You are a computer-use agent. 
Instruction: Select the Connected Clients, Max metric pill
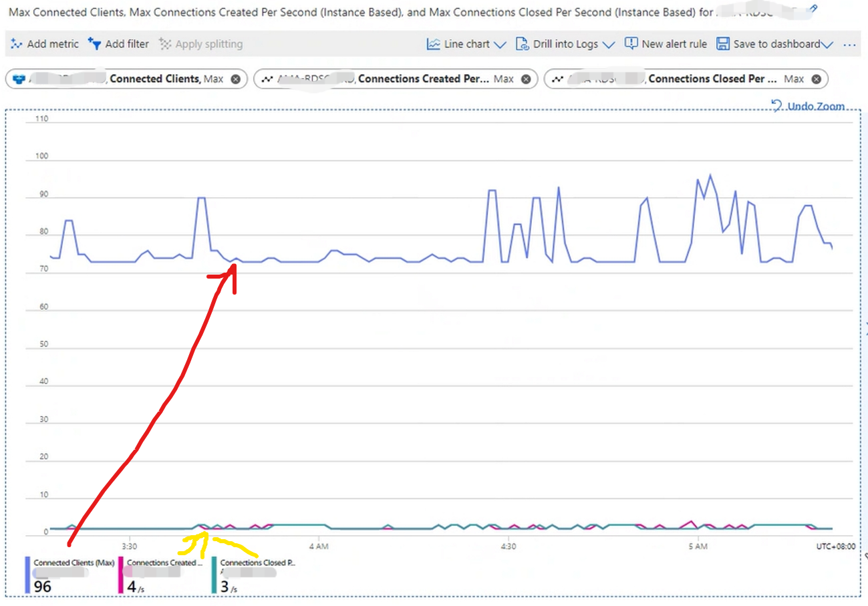tap(154, 79)
